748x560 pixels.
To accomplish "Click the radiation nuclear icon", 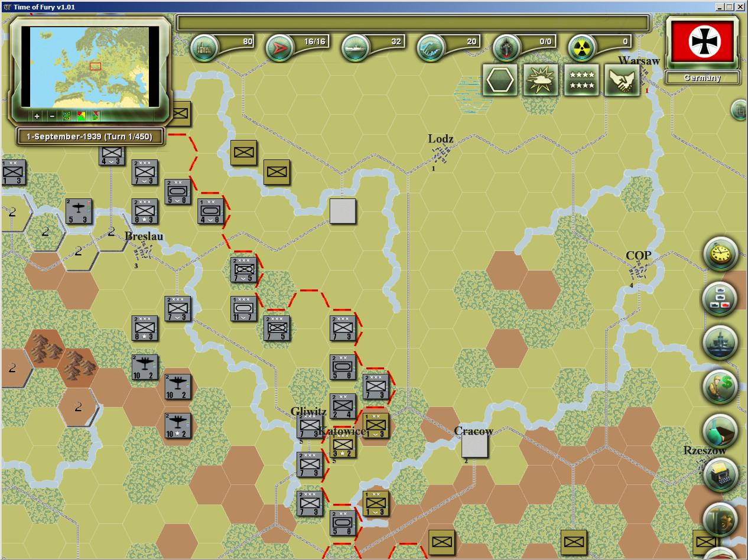I will pyautogui.click(x=582, y=48).
